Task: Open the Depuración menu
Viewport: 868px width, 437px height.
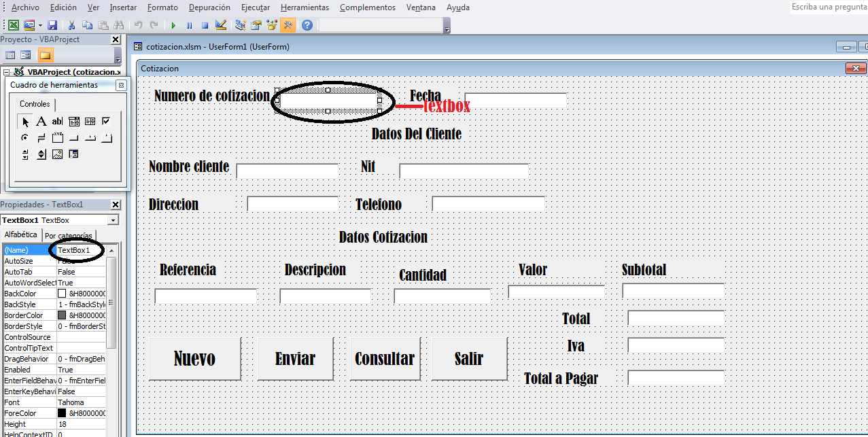Action: (209, 7)
